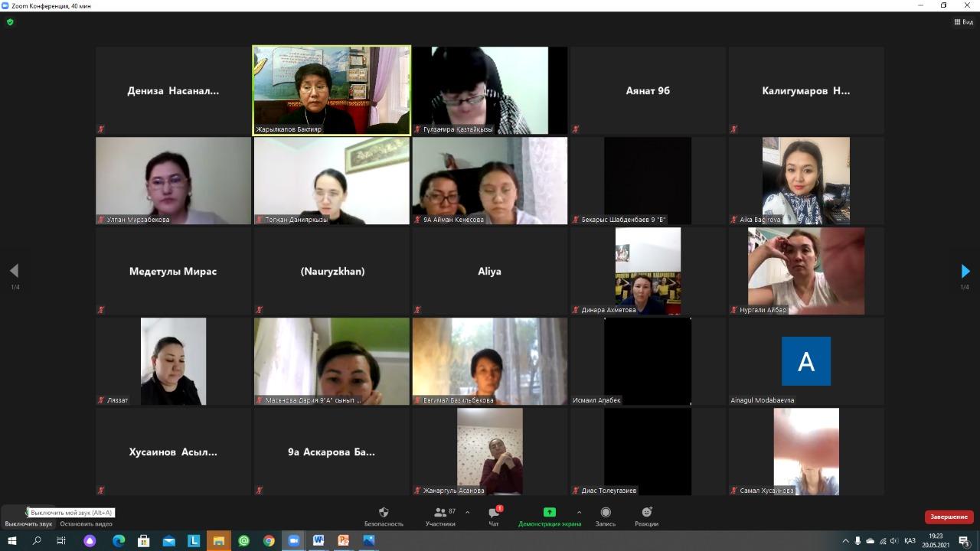This screenshot has width=980, height=551.
Task: Click the red Завершение end button
Action: pyautogui.click(x=949, y=517)
